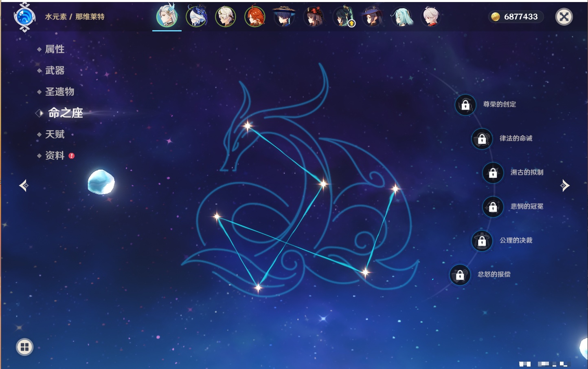
Task: Select the locked 律法的命诫 constellation node
Action: 482,139
